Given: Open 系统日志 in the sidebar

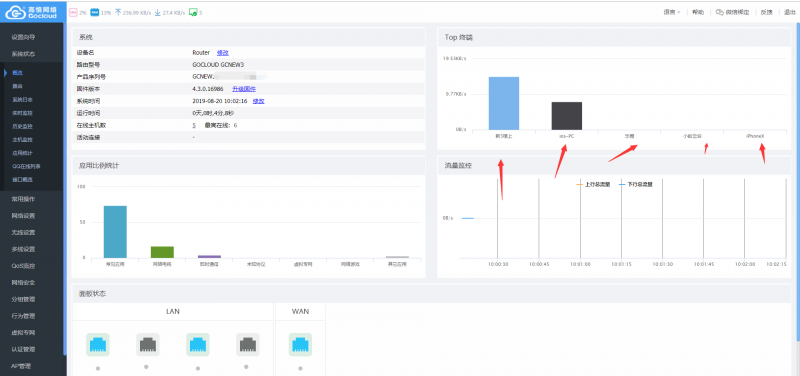Looking at the screenshot, I should pyautogui.click(x=22, y=99).
